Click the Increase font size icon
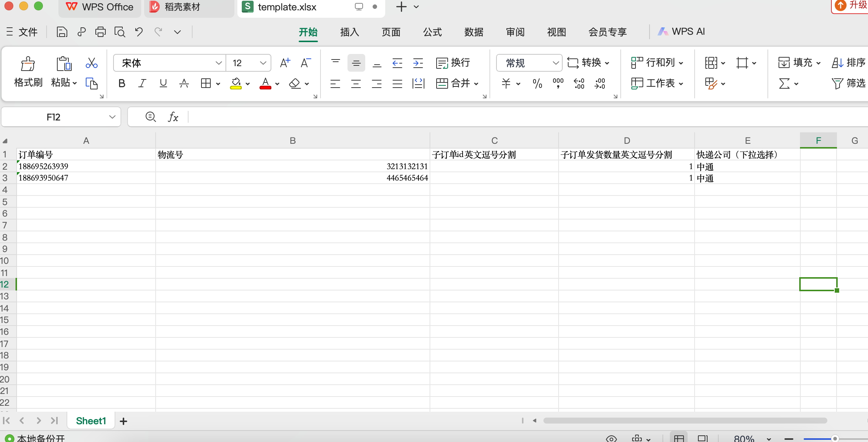868x442 pixels. click(x=285, y=63)
